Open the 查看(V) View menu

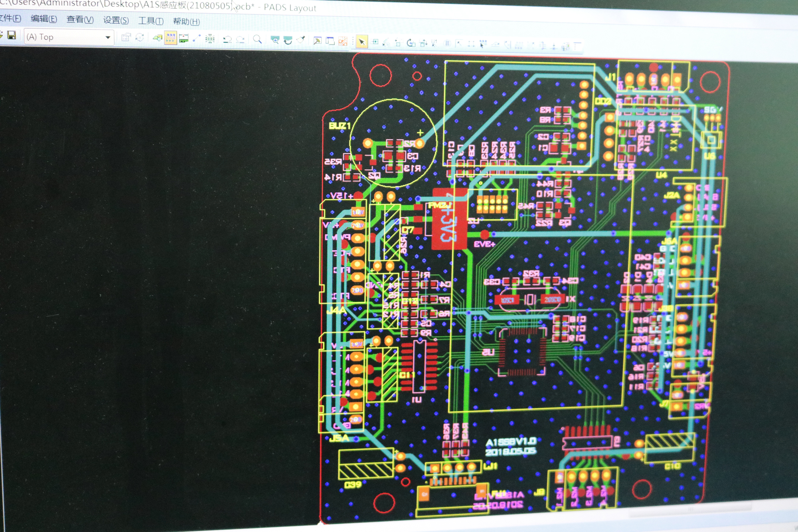80,20
